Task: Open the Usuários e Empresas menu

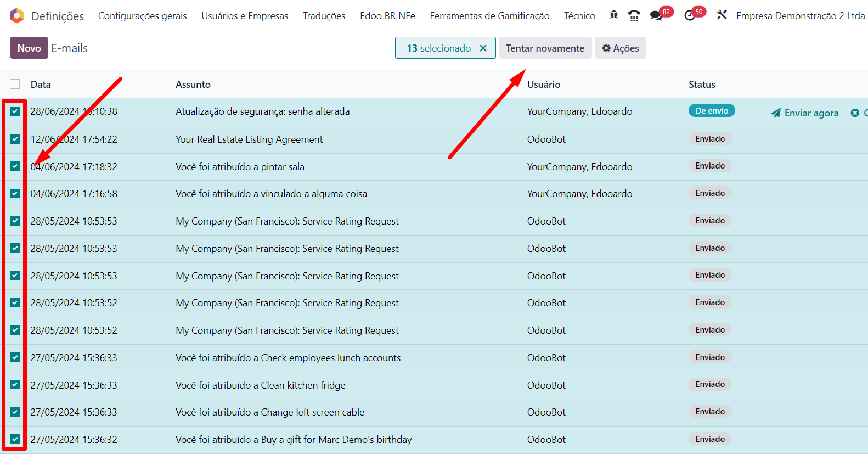Action: (245, 16)
